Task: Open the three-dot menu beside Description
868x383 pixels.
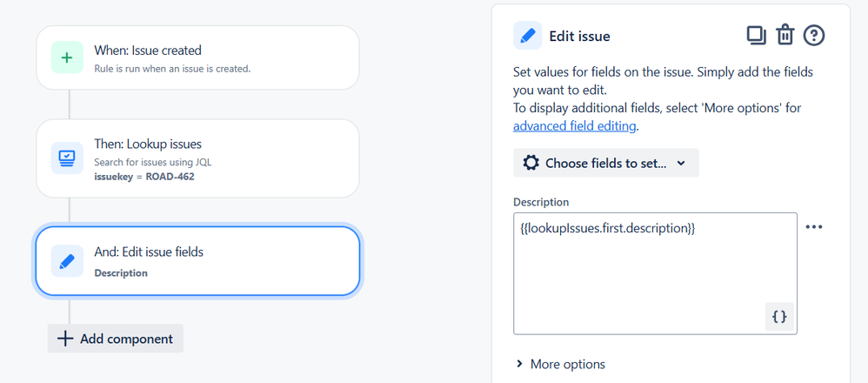Action: click(x=813, y=227)
